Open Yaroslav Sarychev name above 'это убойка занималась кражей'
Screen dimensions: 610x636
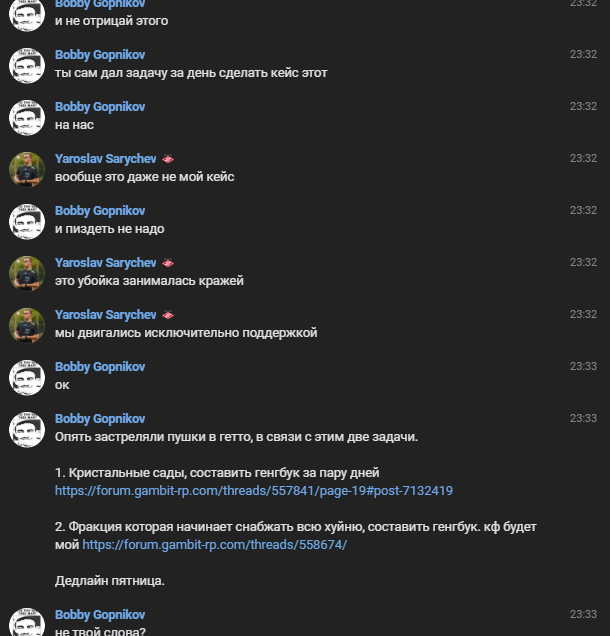[105, 263]
